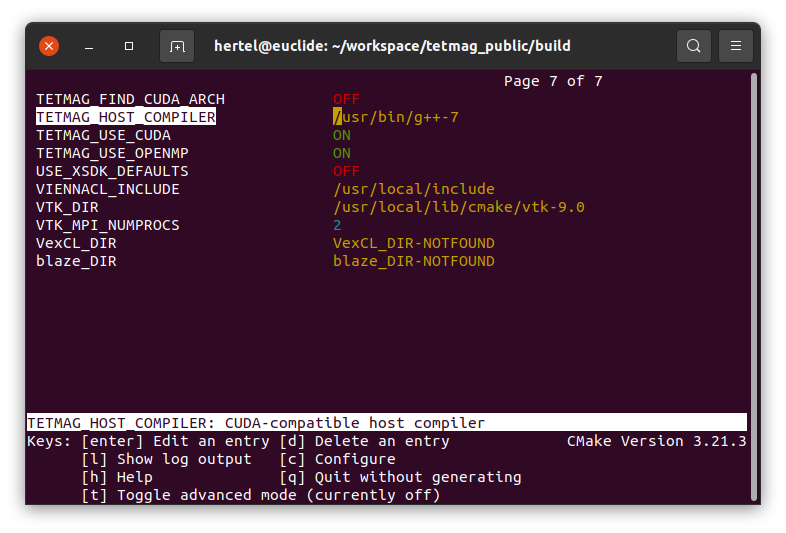Click the Page 7 of 7 indicator
The width and height of the screenshot is (786, 533).
point(553,81)
